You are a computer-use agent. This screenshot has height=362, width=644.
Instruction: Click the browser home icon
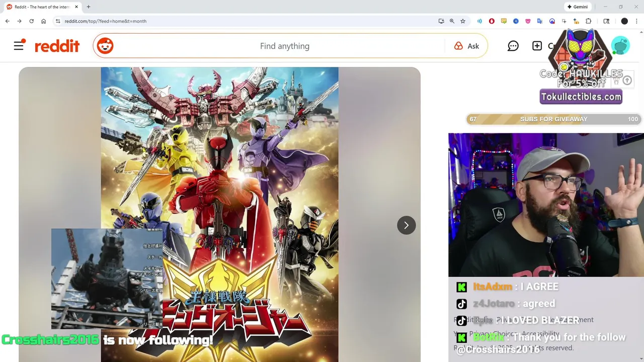coord(43,21)
